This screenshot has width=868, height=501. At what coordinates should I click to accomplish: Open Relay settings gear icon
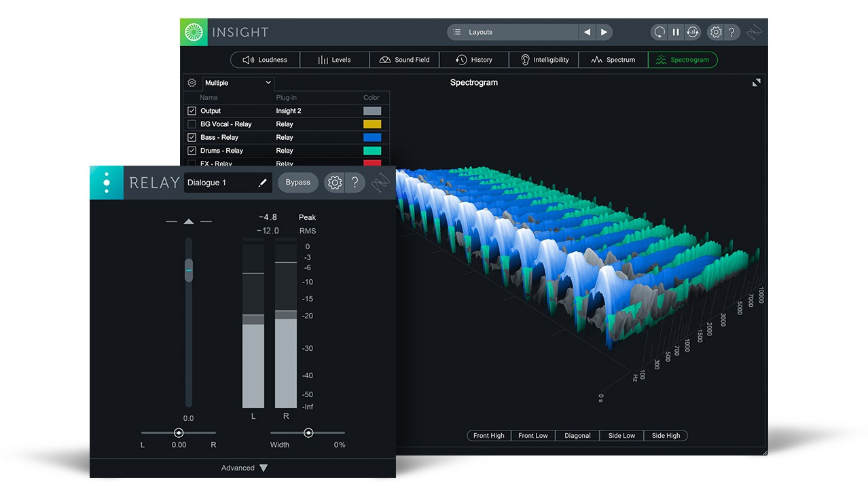tap(334, 183)
